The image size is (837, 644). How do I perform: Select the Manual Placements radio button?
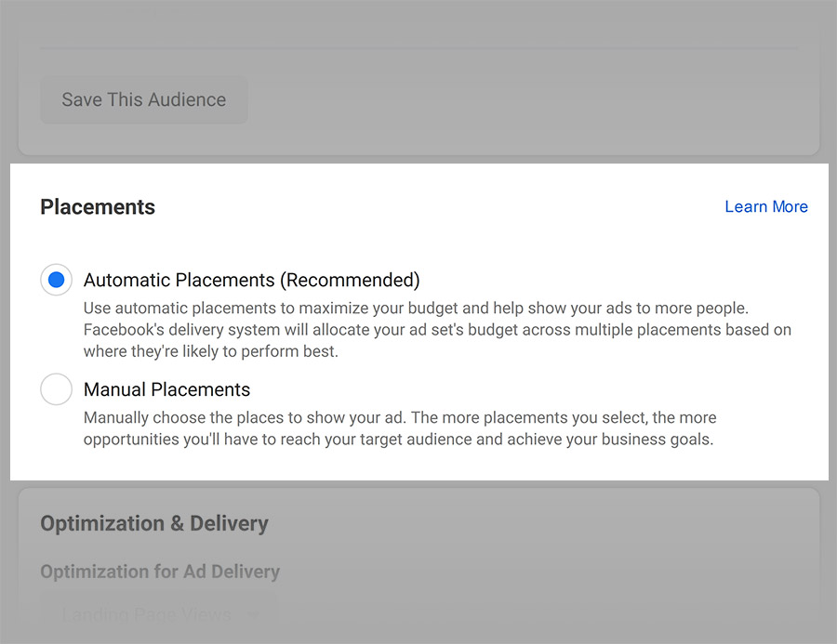(56, 389)
